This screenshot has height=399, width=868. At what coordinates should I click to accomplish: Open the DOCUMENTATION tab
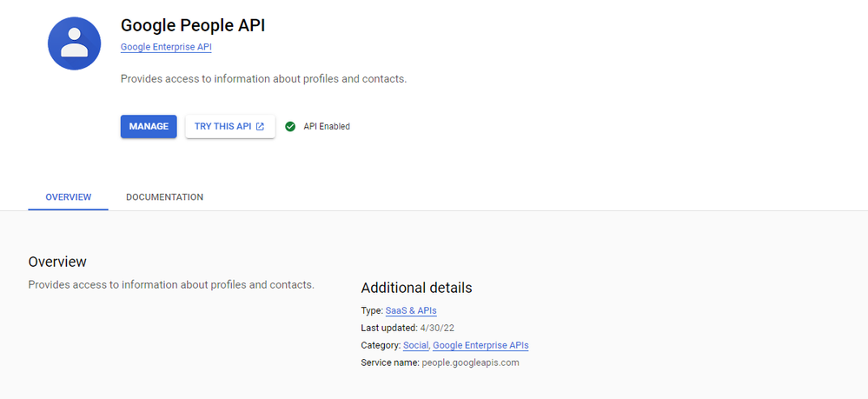[x=164, y=197]
